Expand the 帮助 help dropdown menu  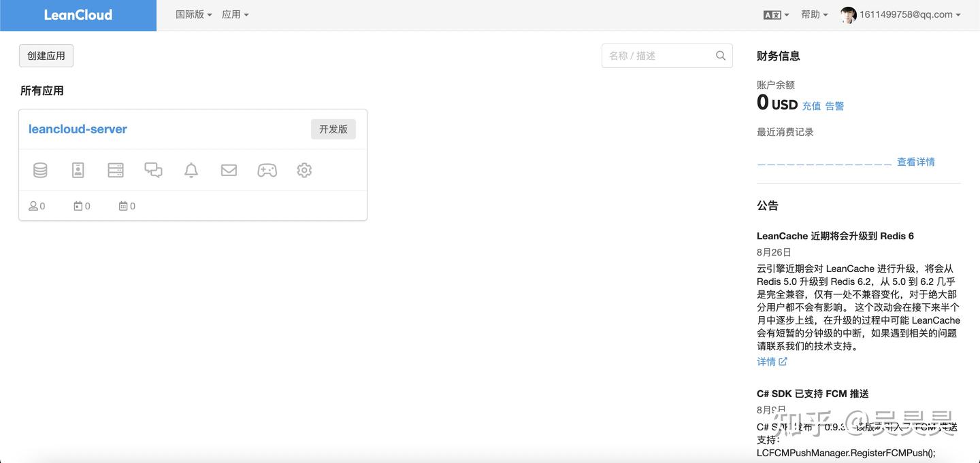pyautogui.click(x=814, y=14)
